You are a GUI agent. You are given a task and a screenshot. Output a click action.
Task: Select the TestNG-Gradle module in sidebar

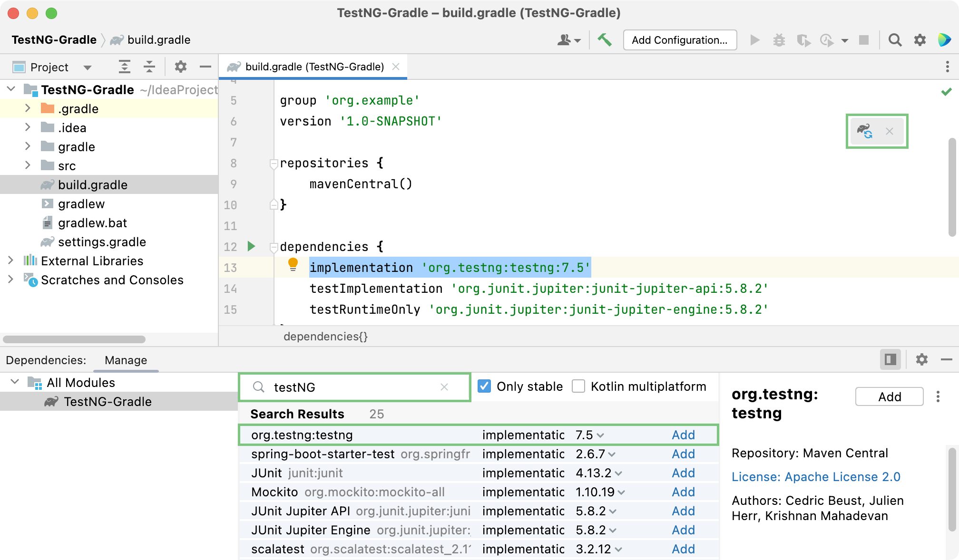(x=109, y=401)
